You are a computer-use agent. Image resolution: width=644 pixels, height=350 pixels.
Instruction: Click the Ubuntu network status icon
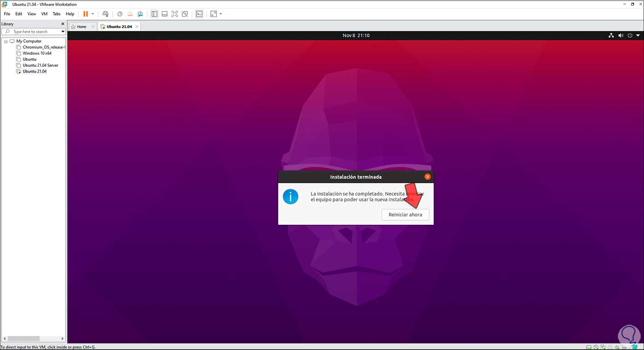pyautogui.click(x=611, y=35)
